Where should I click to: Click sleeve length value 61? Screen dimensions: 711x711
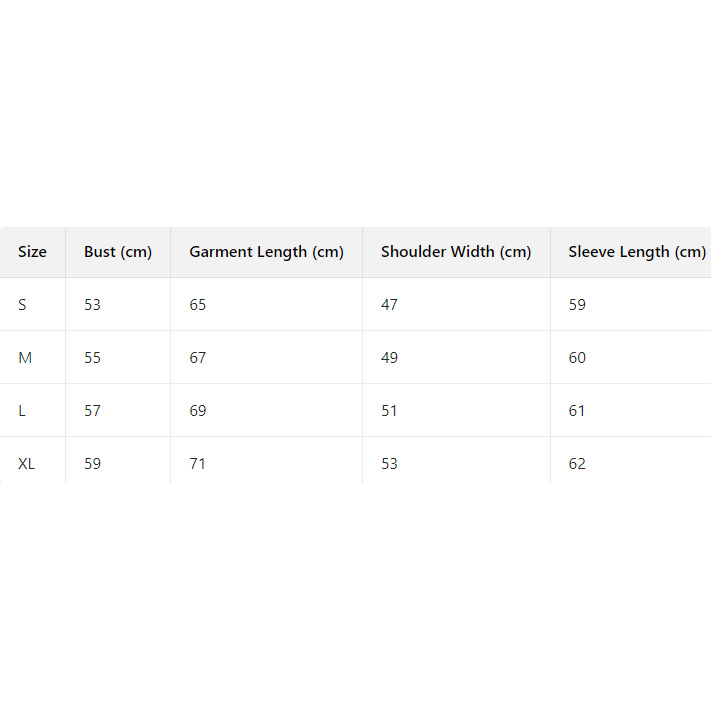pyautogui.click(x=577, y=411)
